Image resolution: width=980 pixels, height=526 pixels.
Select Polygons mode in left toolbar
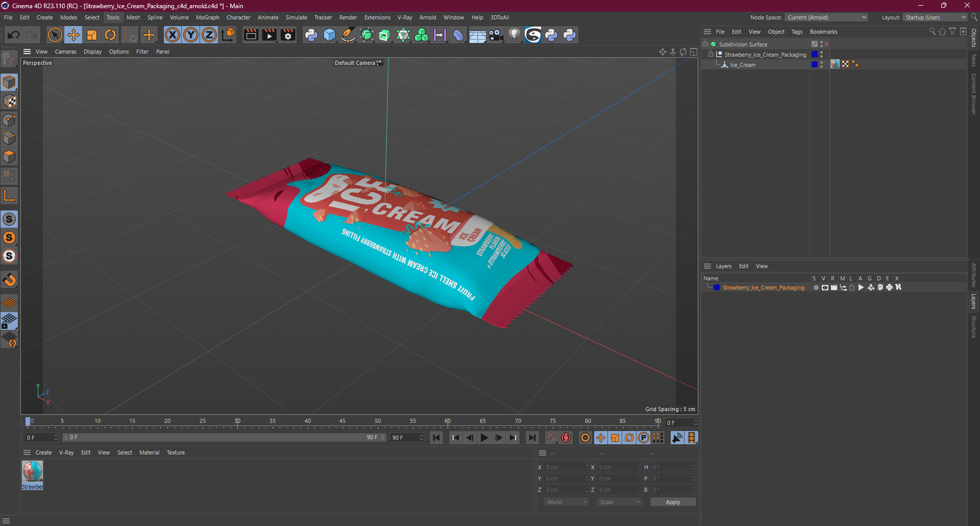coord(9,157)
